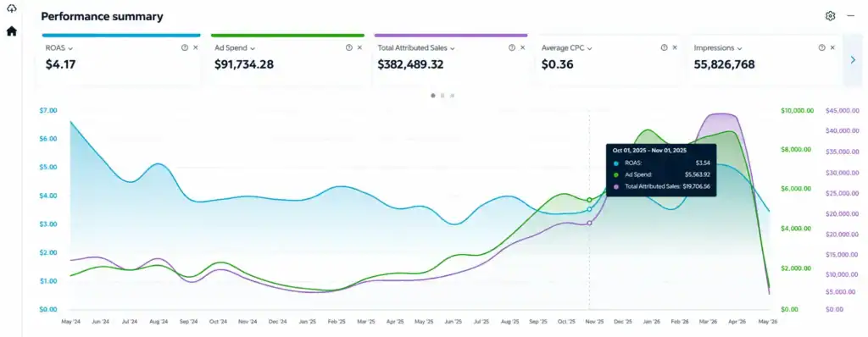
Task: Open the Average CPC metric dropdown
Action: click(x=567, y=48)
